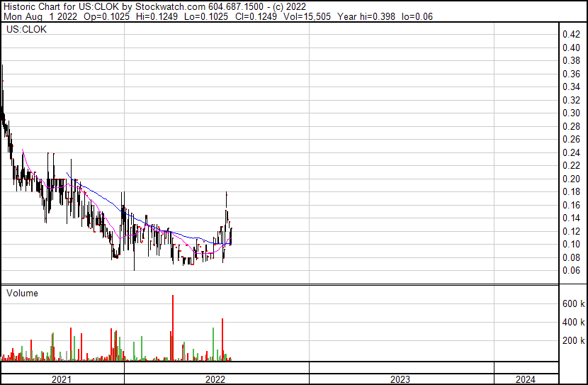Viewport: 588px width, 385px height.
Task: Click the 0.42 price axis label
Action: (x=572, y=35)
